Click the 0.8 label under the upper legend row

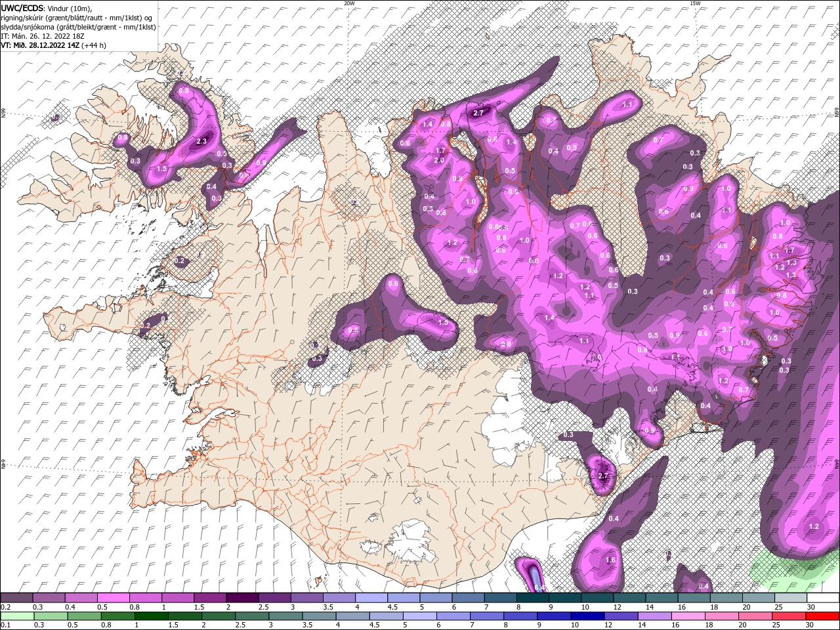pos(135,607)
